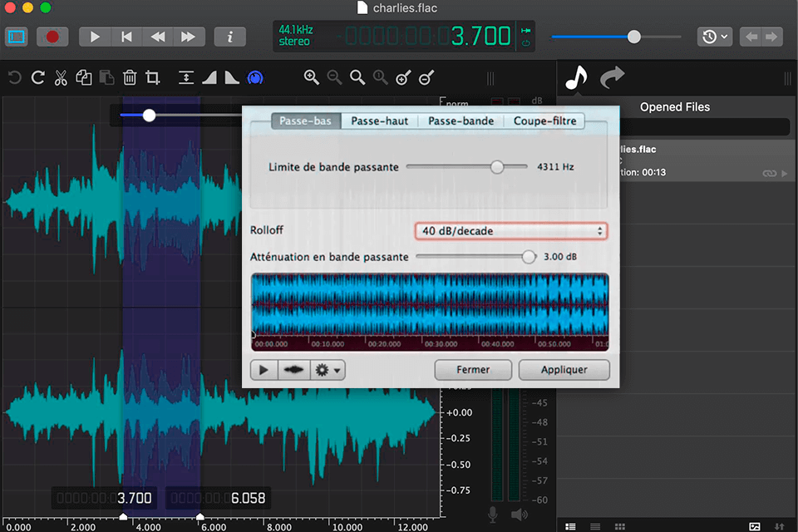Screen dimensions: 798x532
Task: Click the Undo arrow icon
Action: pos(14,77)
